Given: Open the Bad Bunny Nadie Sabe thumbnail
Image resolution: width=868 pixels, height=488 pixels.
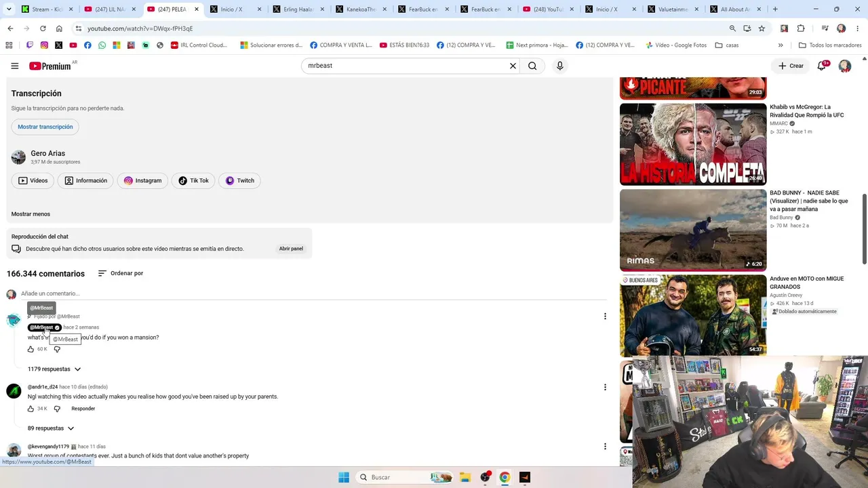Looking at the screenshot, I should (693, 230).
